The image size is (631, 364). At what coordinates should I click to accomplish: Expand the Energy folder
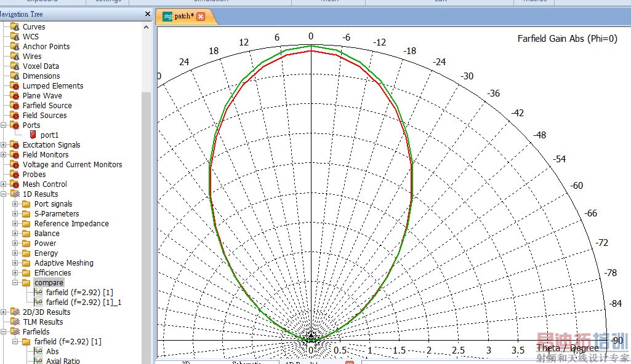pyautogui.click(x=15, y=253)
